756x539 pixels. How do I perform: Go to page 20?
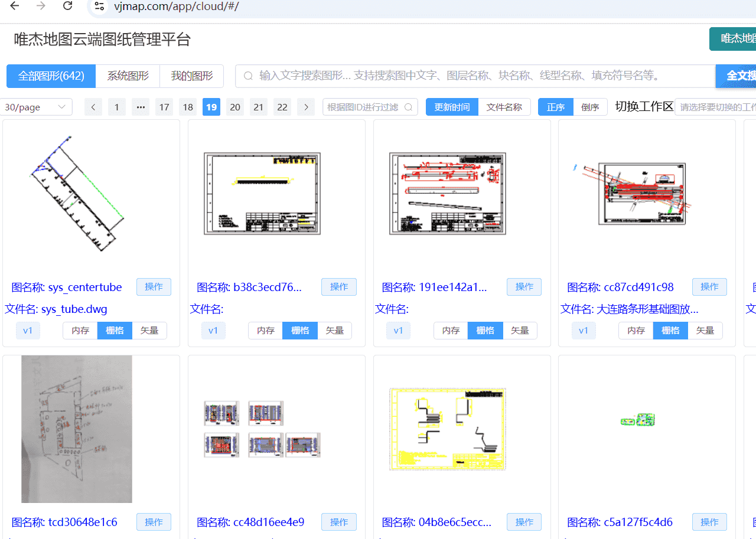[x=235, y=107]
